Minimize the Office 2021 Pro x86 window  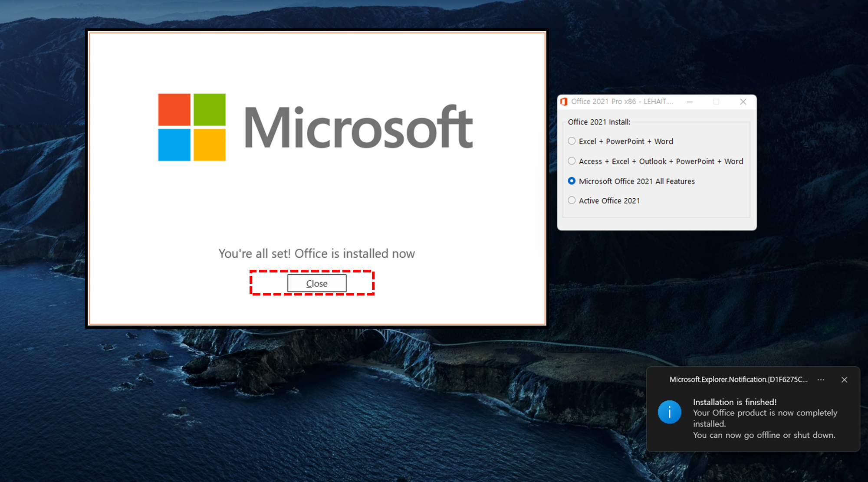[x=690, y=102]
